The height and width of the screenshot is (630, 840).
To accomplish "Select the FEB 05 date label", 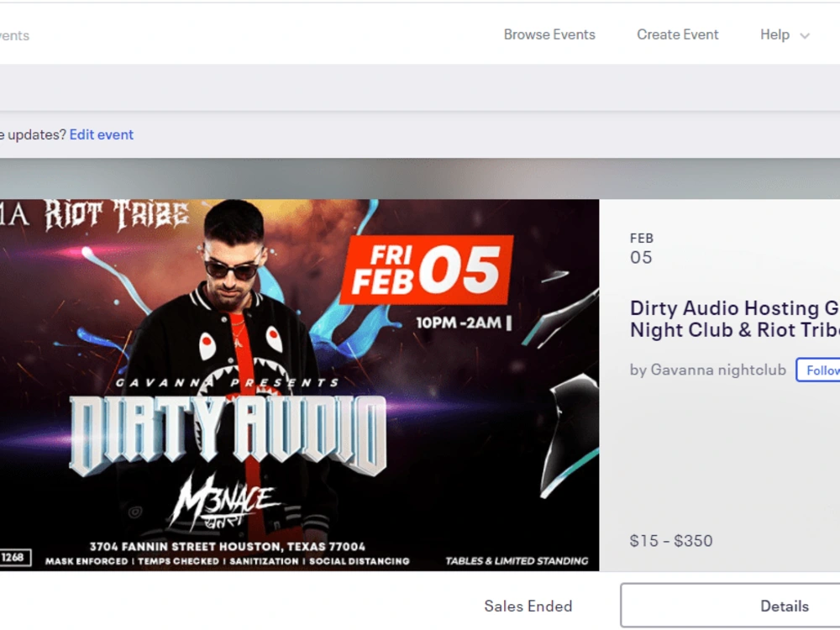I will (x=641, y=249).
